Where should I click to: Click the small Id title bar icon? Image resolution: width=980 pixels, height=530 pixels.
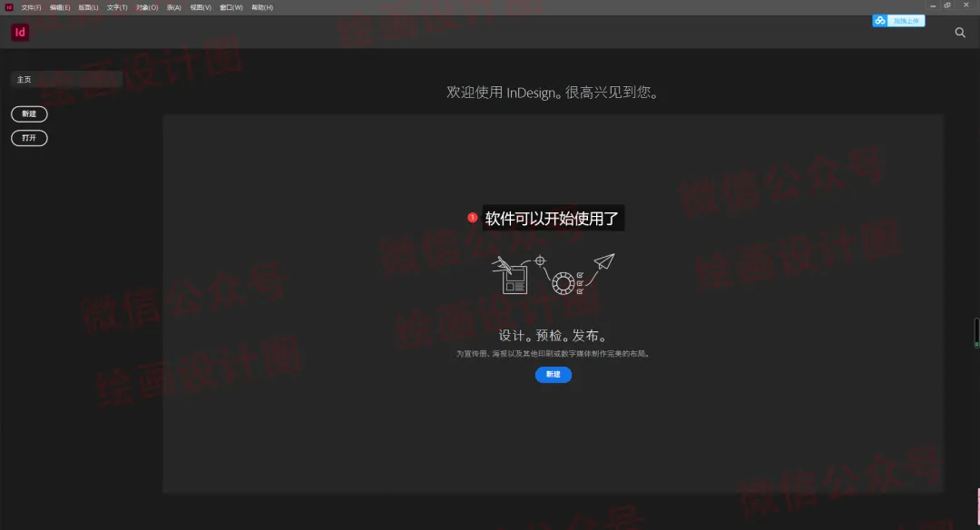(9, 7)
